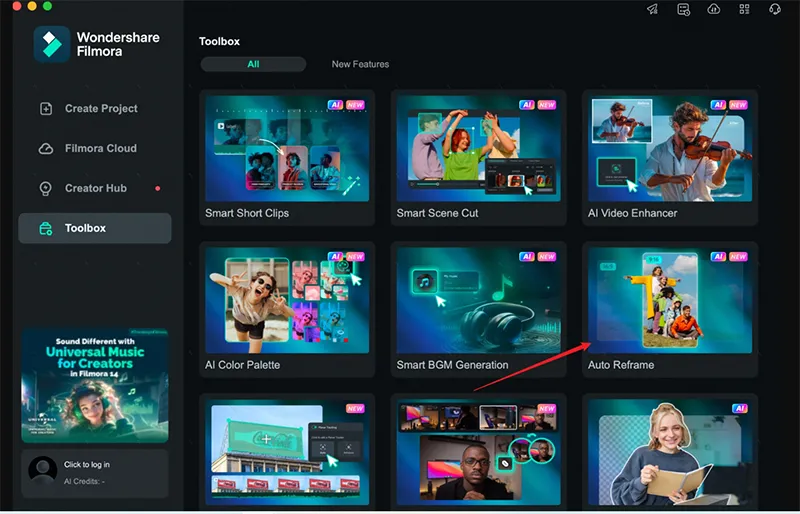Viewport: 800px width, 514px height.
Task: Open Filmora Cloud from the sidebar
Action: (95, 149)
